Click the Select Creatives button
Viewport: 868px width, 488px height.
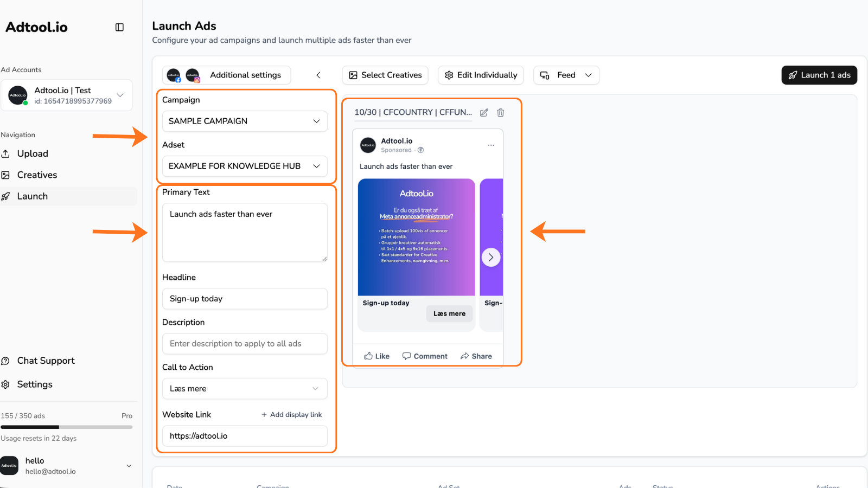pyautogui.click(x=385, y=75)
